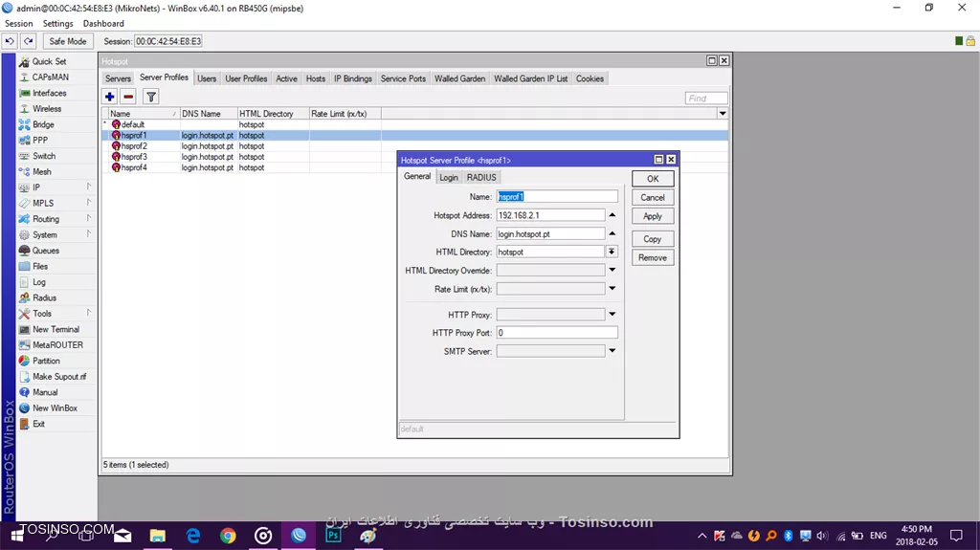
Task: Open PPP in sidebar
Action: pyautogui.click(x=40, y=140)
